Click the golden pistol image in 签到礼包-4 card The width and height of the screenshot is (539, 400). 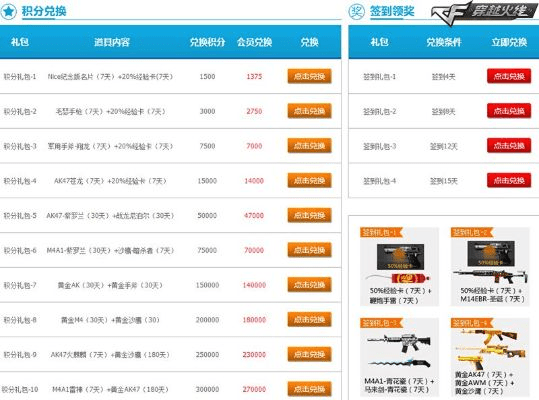point(471,363)
